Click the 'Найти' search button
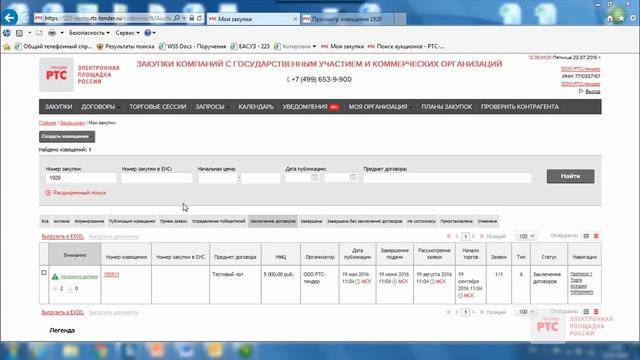 (x=570, y=176)
